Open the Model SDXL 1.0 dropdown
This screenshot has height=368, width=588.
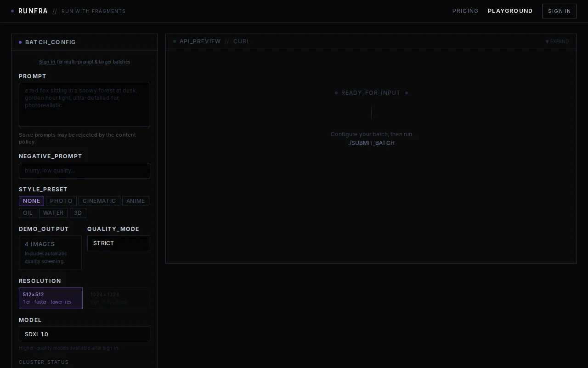[x=85, y=334]
